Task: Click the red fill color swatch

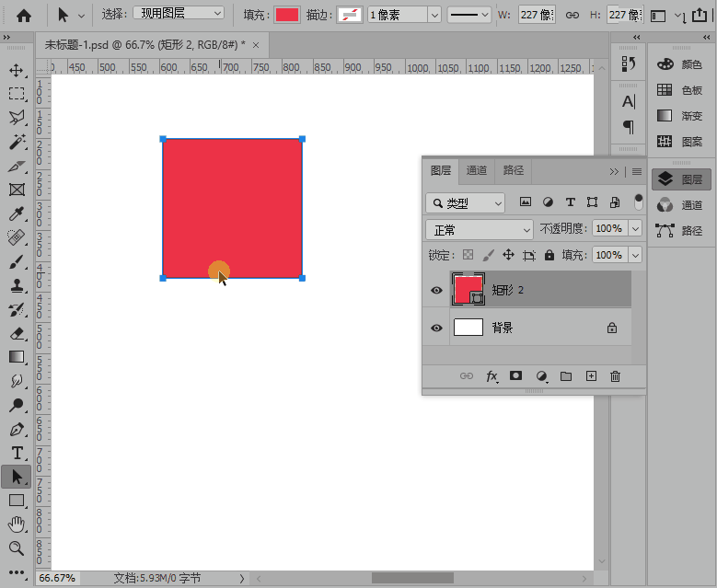Action: [287, 15]
